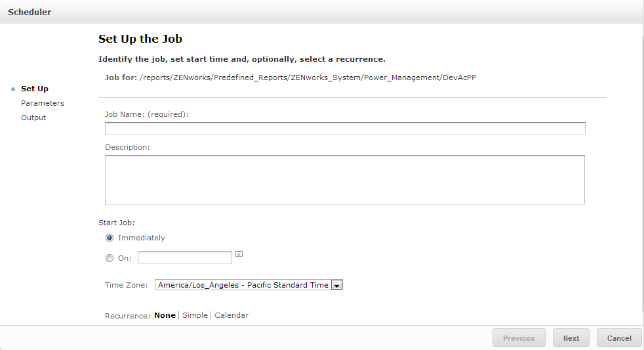
Task: Switch recurrence to Simple
Action: (195, 315)
